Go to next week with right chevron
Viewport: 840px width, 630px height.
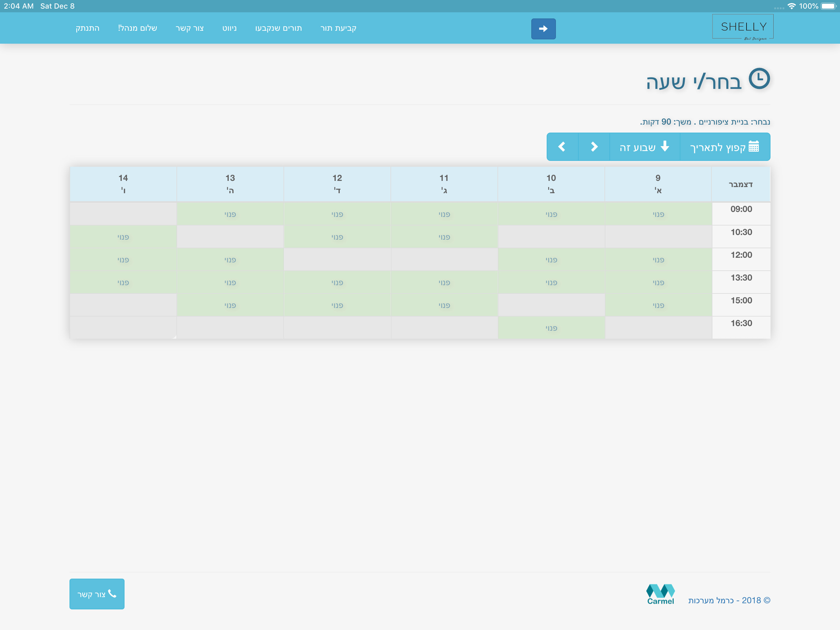[x=594, y=147]
